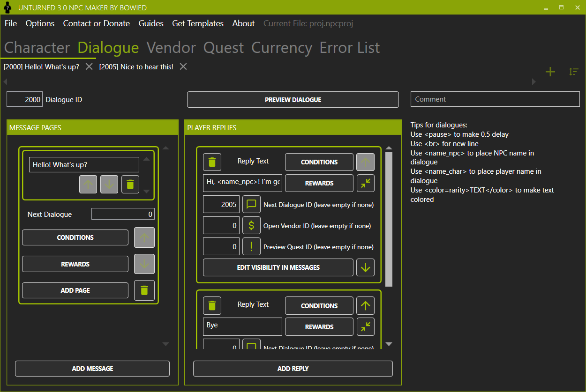This screenshot has width=586, height=392.
Task: Open message CONDITIONS in Message Pages
Action: [x=75, y=237]
